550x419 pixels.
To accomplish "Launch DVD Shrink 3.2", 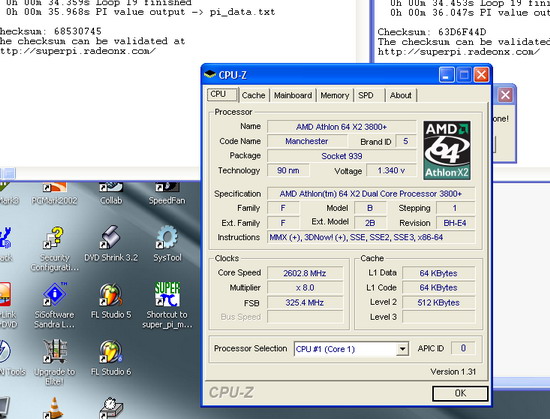I will click(111, 244).
